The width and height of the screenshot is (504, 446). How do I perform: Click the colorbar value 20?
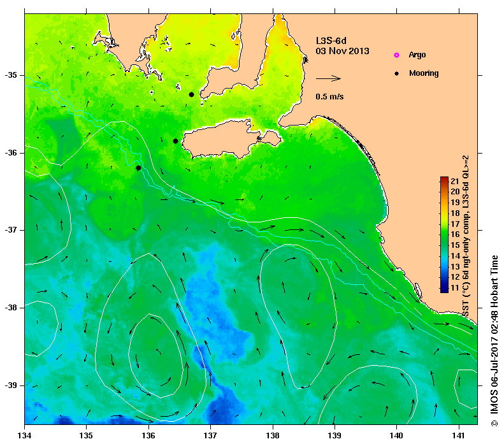coord(455,192)
